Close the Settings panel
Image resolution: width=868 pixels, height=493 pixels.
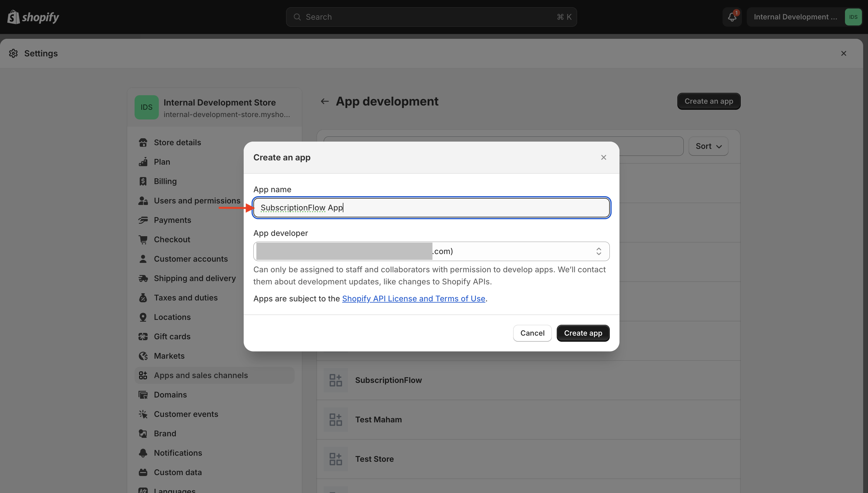[x=844, y=53]
